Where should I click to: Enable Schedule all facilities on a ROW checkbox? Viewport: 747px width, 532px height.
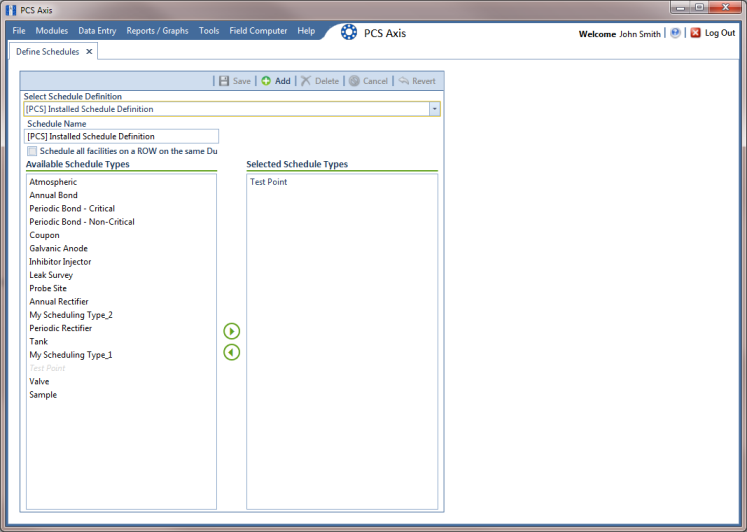click(x=32, y=151)
